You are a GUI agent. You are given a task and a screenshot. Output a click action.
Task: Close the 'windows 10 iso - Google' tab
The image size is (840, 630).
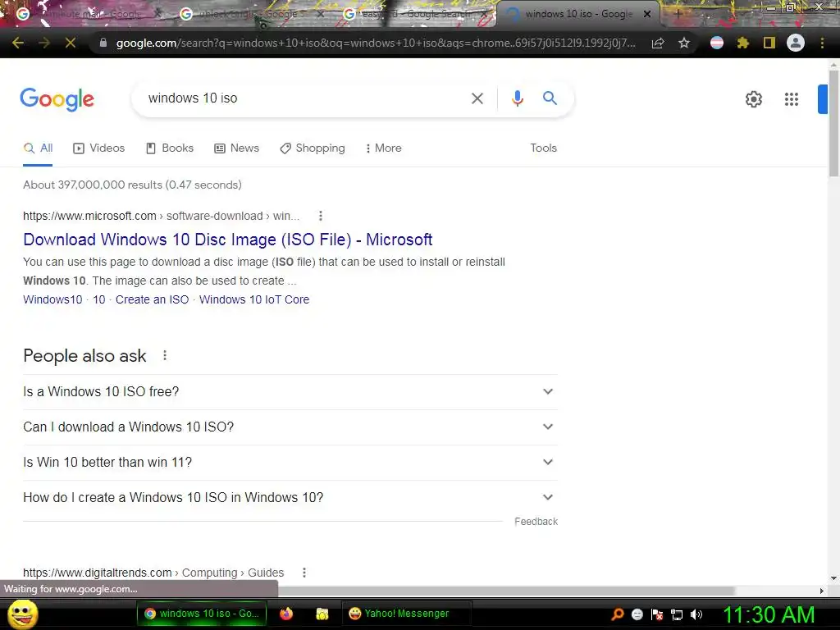(647, 14)
